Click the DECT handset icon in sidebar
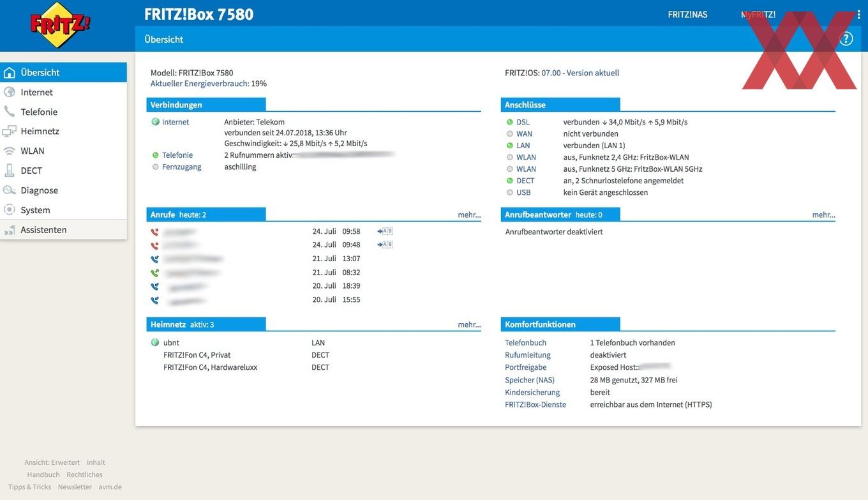This screenshot has height=500, width=868. [9, 170]
